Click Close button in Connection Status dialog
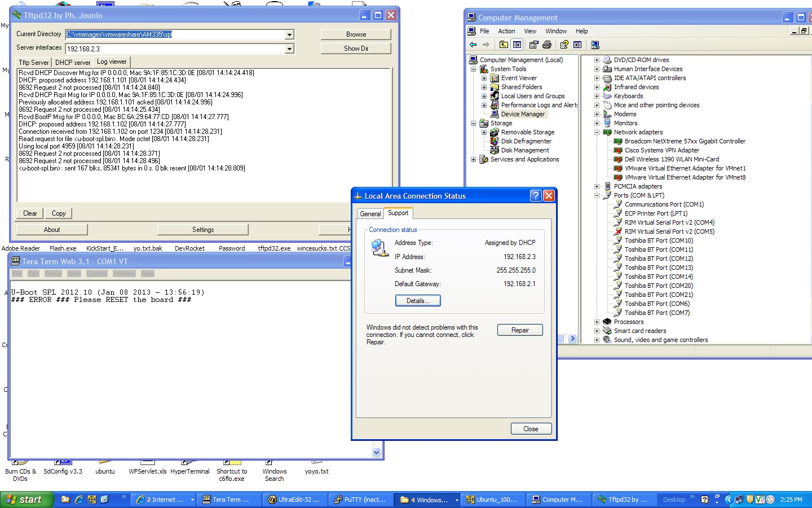 click(531, 429)
